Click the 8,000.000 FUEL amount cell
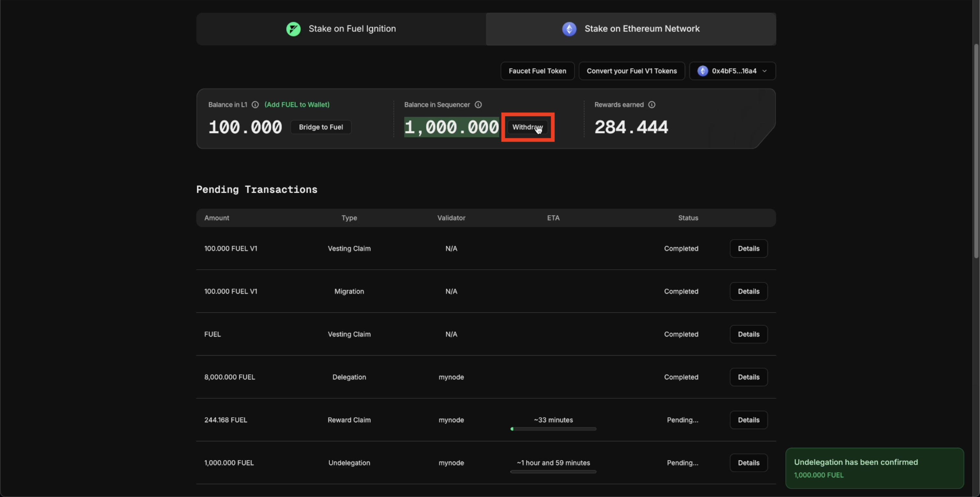The width and height of the screenshot is (980, 497). click(x=229, y=377)
